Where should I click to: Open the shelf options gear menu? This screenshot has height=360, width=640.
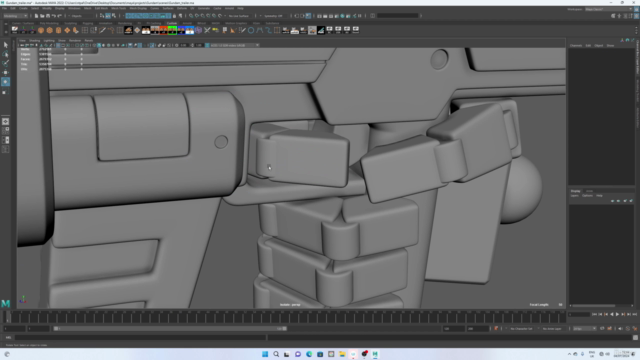tap(5, 31)
